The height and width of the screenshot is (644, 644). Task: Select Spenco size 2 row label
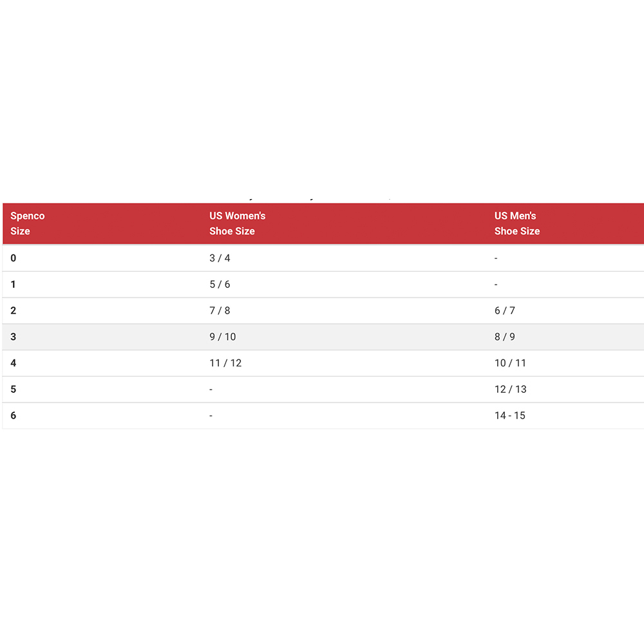pyautogui.click(x=13, y=310)
